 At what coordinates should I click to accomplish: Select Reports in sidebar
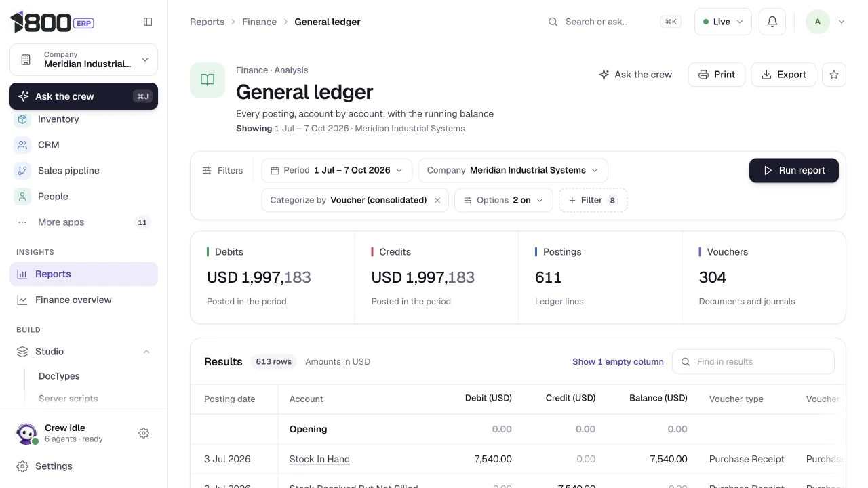click(83, 274)
